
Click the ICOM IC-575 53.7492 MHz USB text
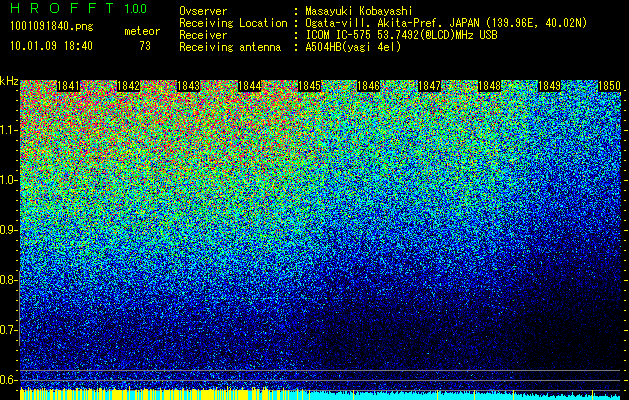point(401,35)
